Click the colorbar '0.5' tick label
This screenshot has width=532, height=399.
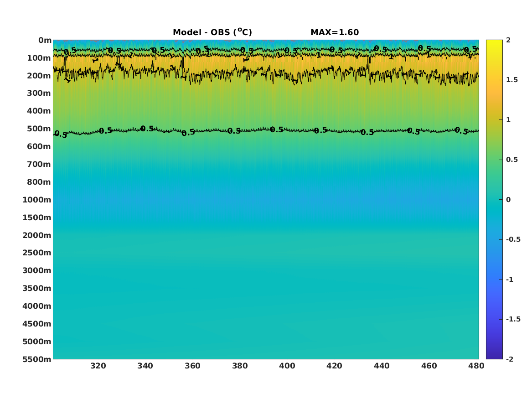click(x=512, y=160)
